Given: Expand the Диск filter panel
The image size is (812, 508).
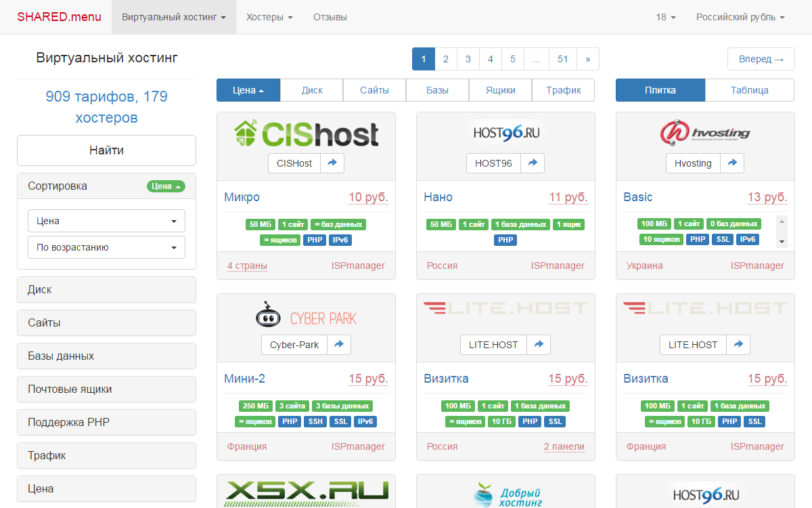Looking at the screenshot, I should [106, 290].
